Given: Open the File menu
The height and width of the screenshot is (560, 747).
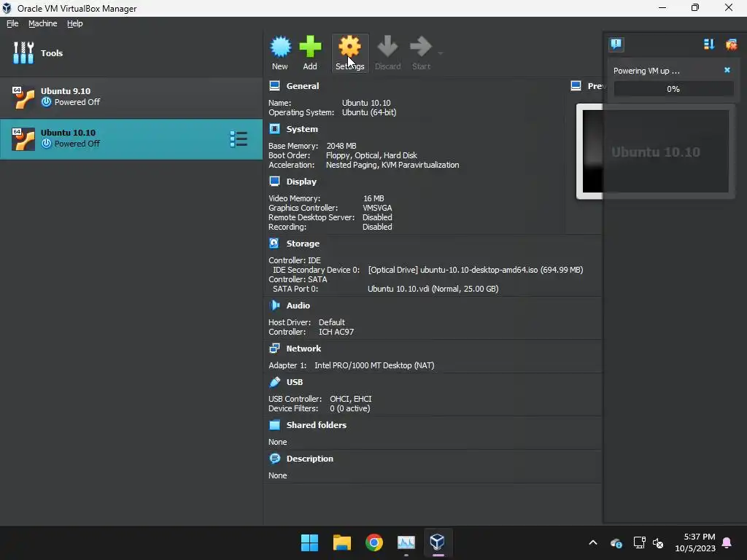Looking at the screenshot, I should tap(12, 23).
